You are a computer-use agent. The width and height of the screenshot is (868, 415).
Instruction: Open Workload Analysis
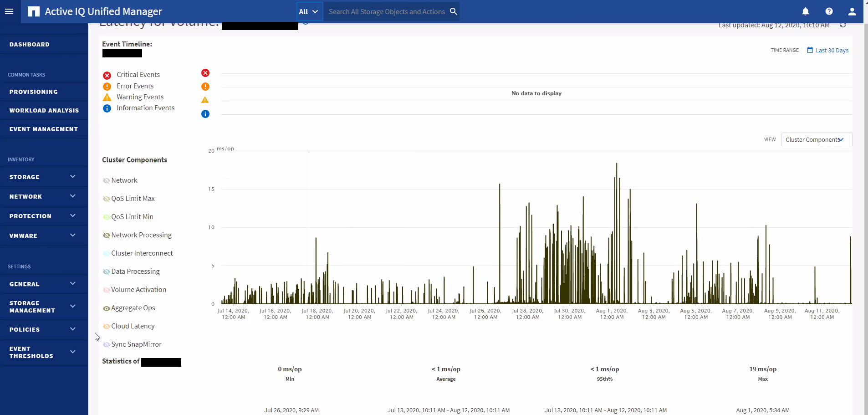[44, 110]
